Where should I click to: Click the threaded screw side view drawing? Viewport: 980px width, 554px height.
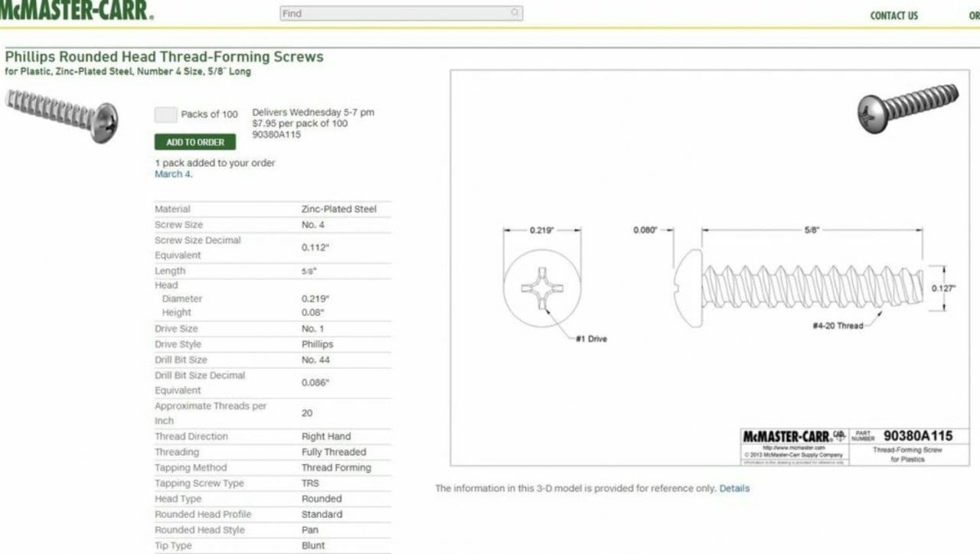click(x=799, y=287)
